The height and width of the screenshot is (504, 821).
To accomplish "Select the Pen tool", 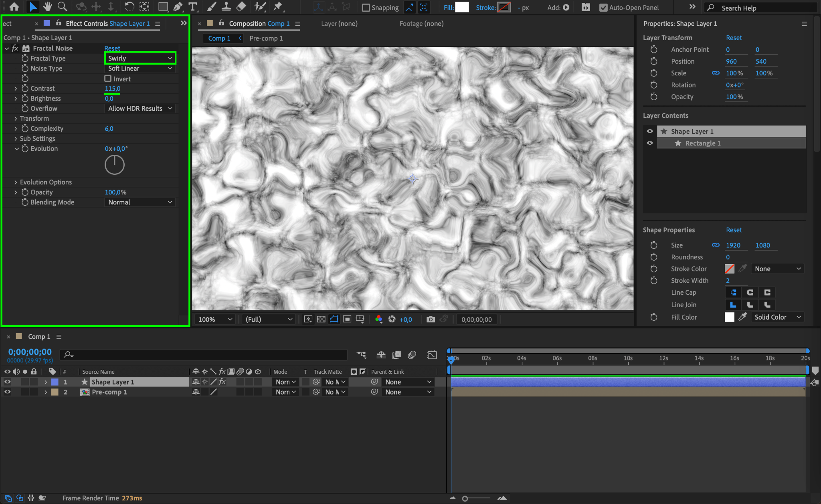I will click(178, 6).
